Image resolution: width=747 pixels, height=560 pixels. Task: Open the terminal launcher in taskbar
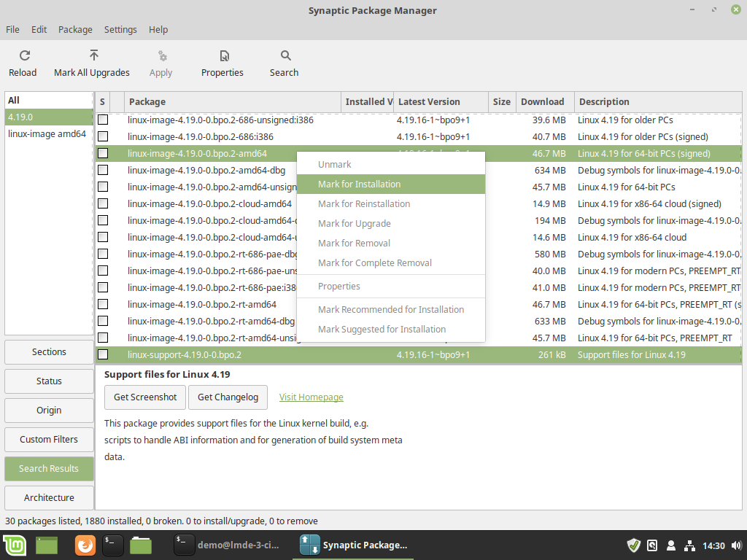[113, 545]
